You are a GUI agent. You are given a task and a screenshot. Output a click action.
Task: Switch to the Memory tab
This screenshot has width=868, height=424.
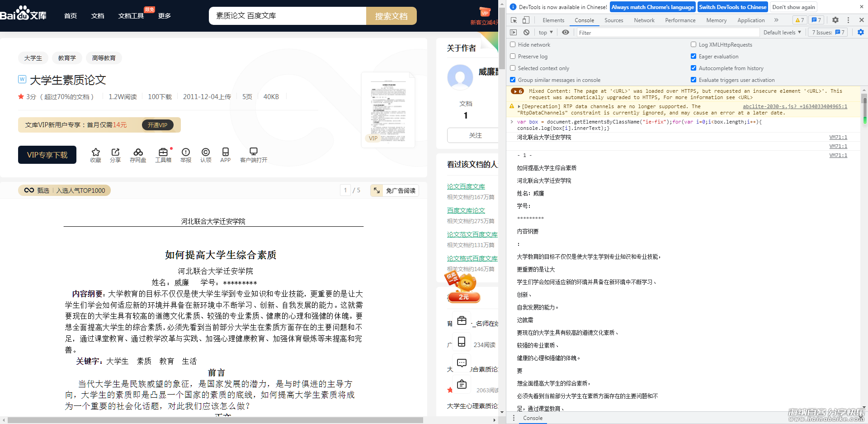click(x=717, y=20)
